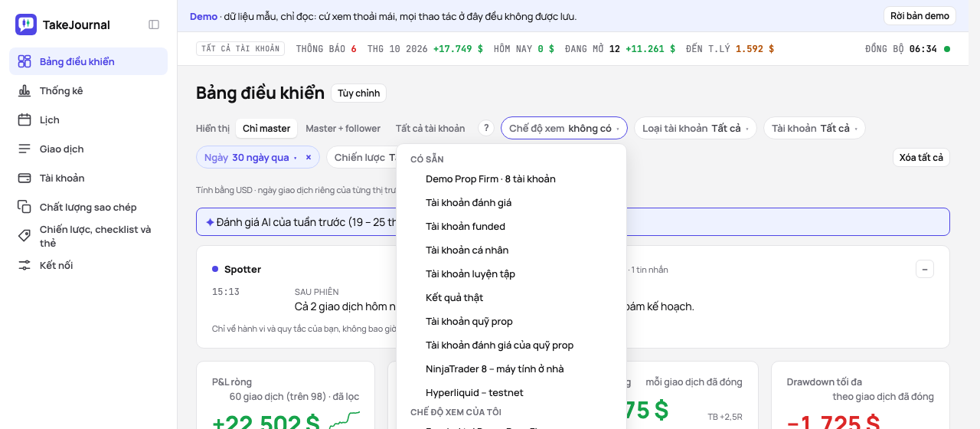
Task: Remove the 30 ngày qua date filter
Action: (309, 157)
